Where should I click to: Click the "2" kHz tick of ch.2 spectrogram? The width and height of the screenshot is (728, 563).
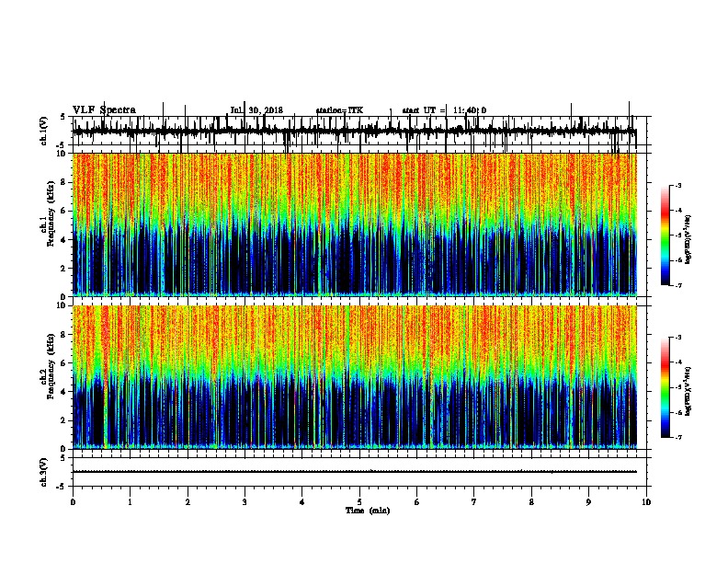pyautogui.click(x=64, y=420)
